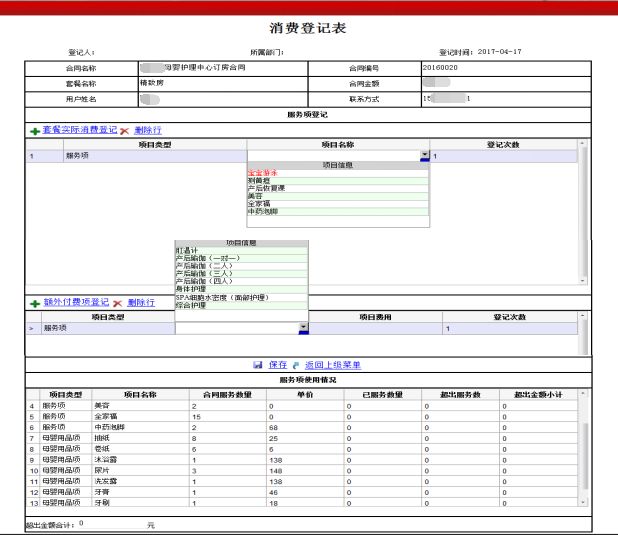This screenshot has width=618, height=535.
Task: Choose 美容 in the 项目信息 dropdown list
Action: (337, 196)
